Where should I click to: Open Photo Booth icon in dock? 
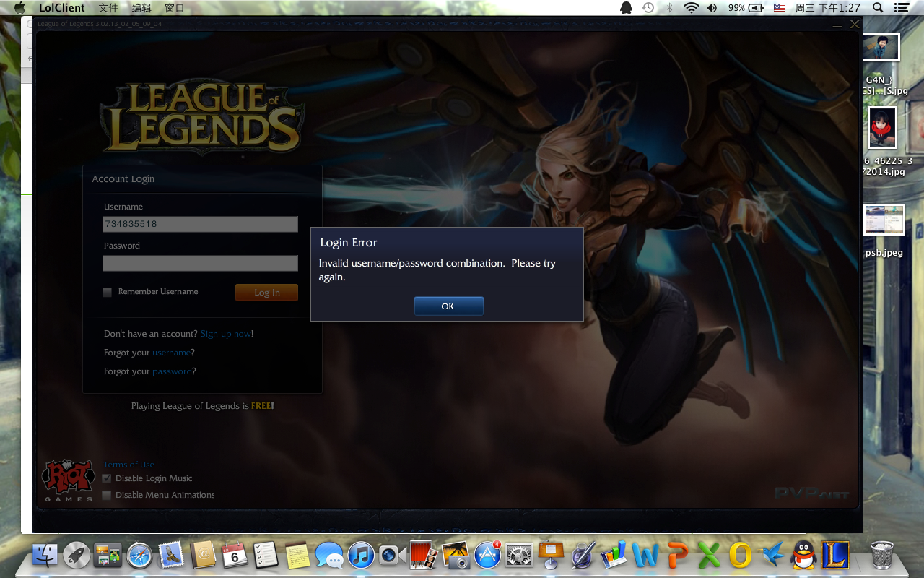(x=424, y=555)
